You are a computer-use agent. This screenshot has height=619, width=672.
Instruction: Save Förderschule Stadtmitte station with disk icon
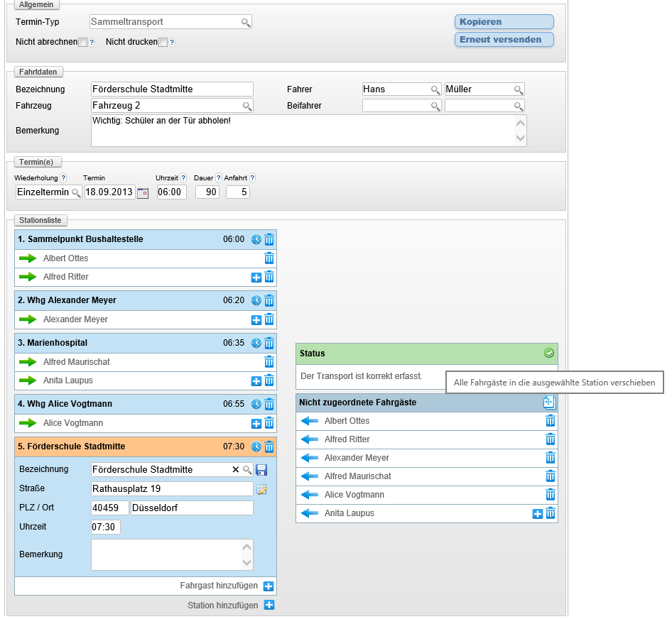coord(261,470)
